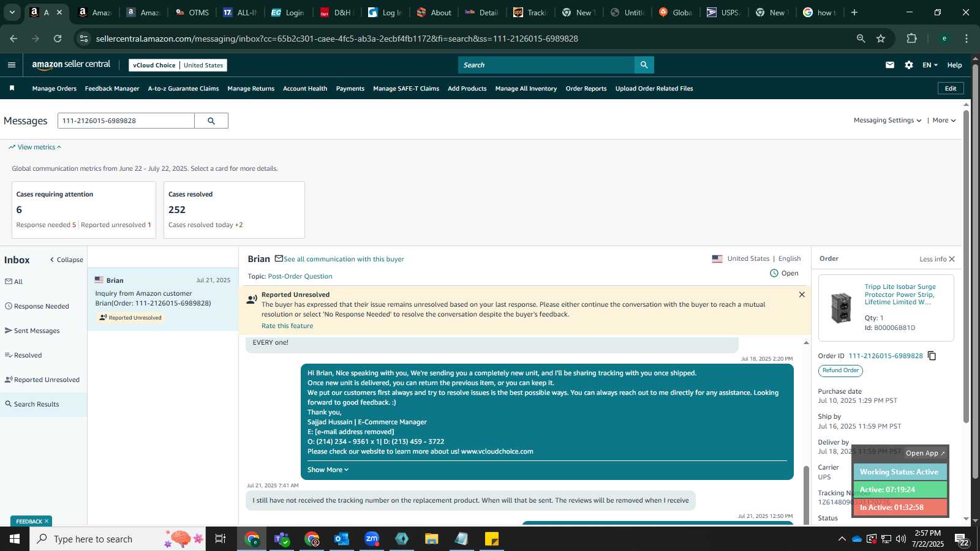Open Chrome's three-dot menu
The width and height of the screenshot is (980, 551).
pos(967,39)
